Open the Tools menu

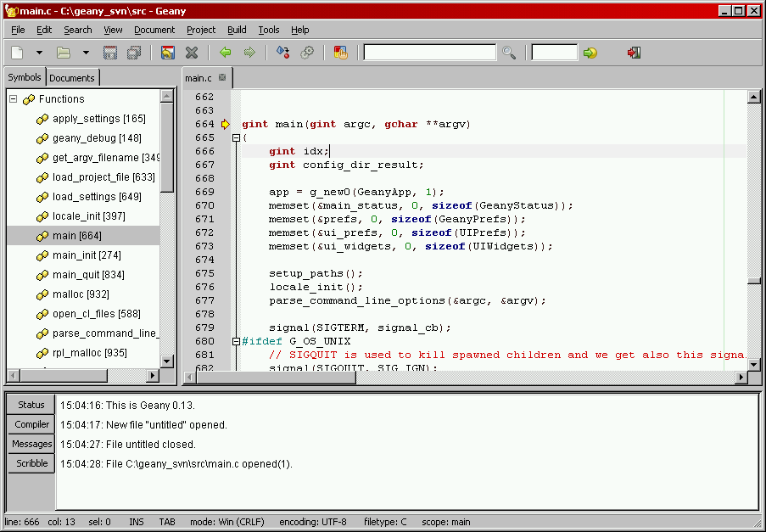(x=269, y=30)
